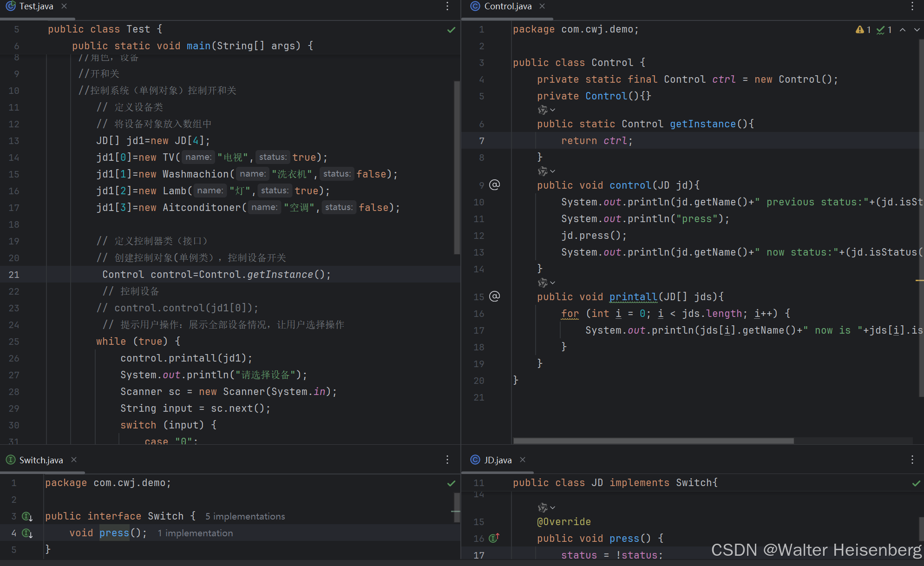Click the green checkmark icon in the JD.java pane
The width and height of the screenshot is (924, 566).
pyautogui.click(x=917, y=482)
